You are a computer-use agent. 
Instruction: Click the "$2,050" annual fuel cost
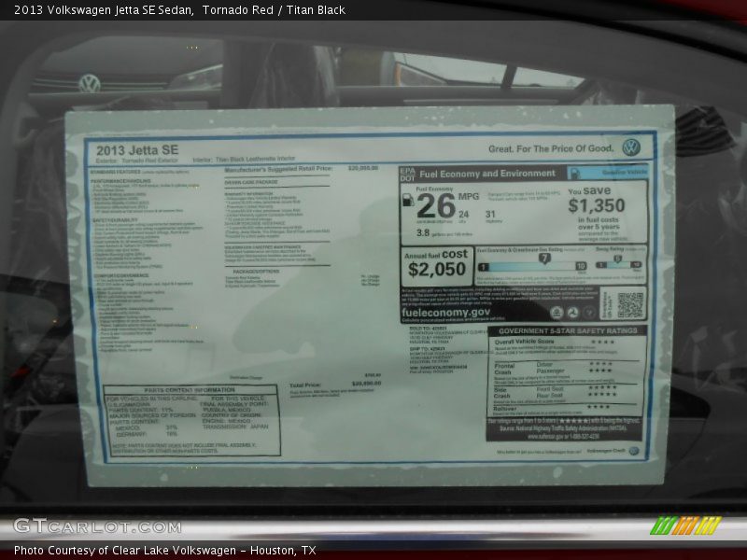(x=437, y=270)
